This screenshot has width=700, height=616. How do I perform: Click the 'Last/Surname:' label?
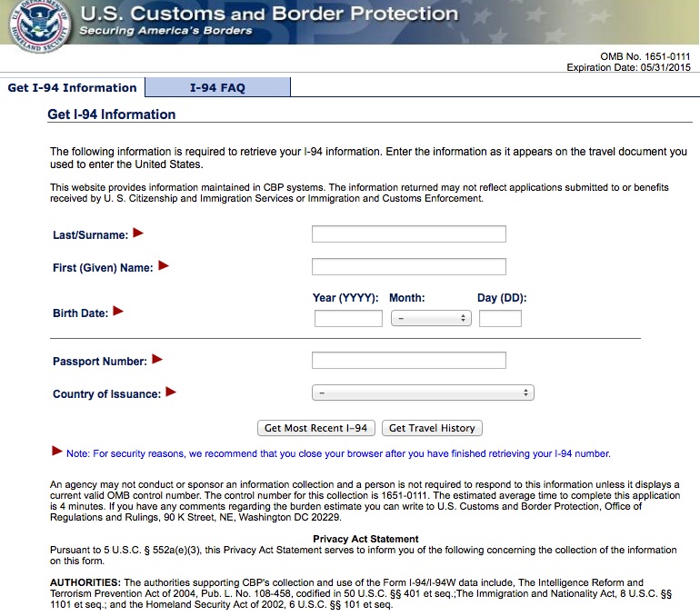pyautogui.click(x=91, y=235)
